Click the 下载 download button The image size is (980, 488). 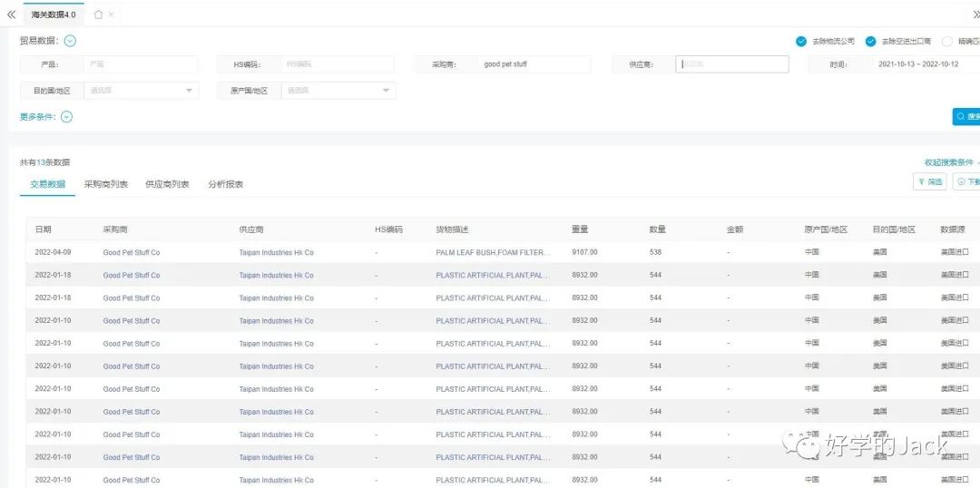[x=967, y=181]
